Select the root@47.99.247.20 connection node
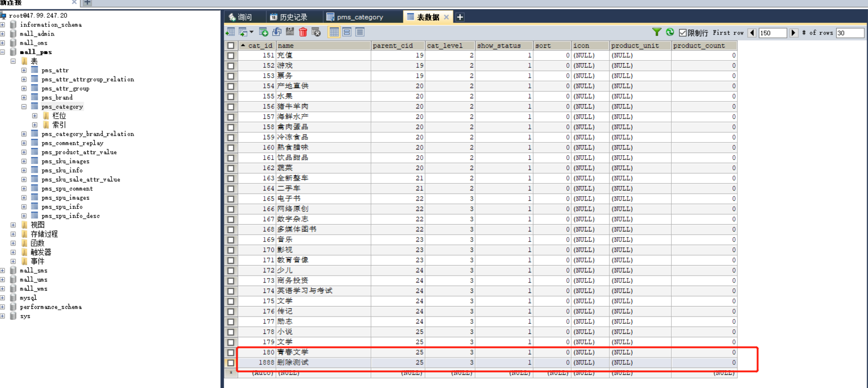Image resolution: width=868 pixels, height=388 pixels. (38, 15)
